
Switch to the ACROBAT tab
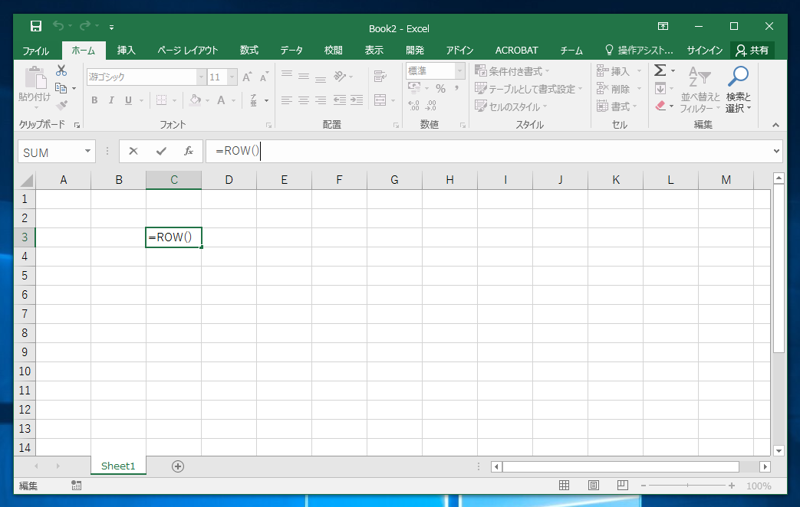click(516, 50)
